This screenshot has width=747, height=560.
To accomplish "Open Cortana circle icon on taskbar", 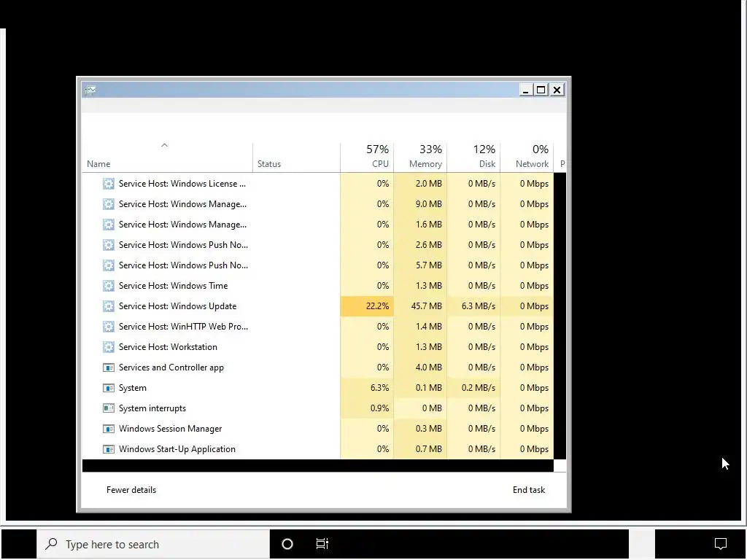I will (287, 544).
